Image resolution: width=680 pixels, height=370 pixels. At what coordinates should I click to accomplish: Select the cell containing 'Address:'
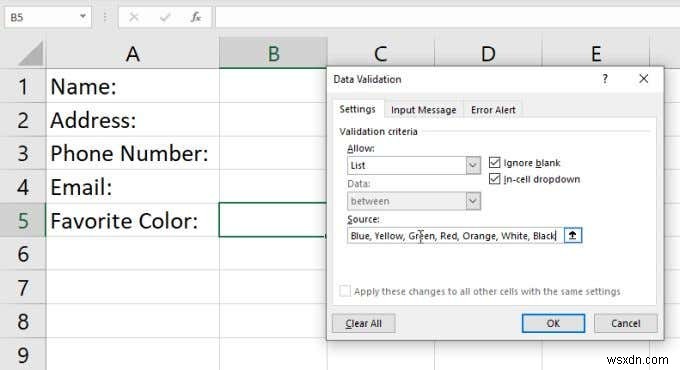pyautogui.click(x=133, y=120)
